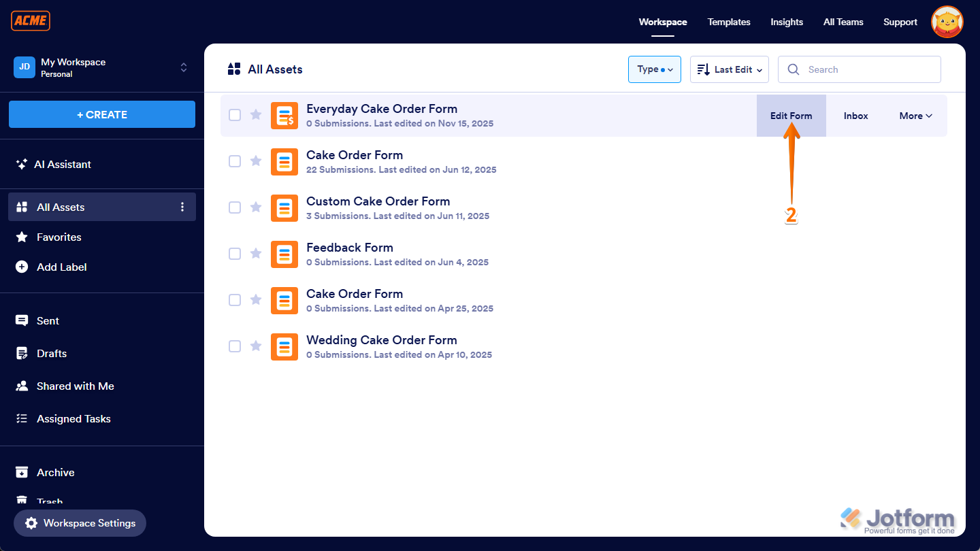Favorite the Feedback Form with star
Screen dimensions: 980x551
(256, 254)
